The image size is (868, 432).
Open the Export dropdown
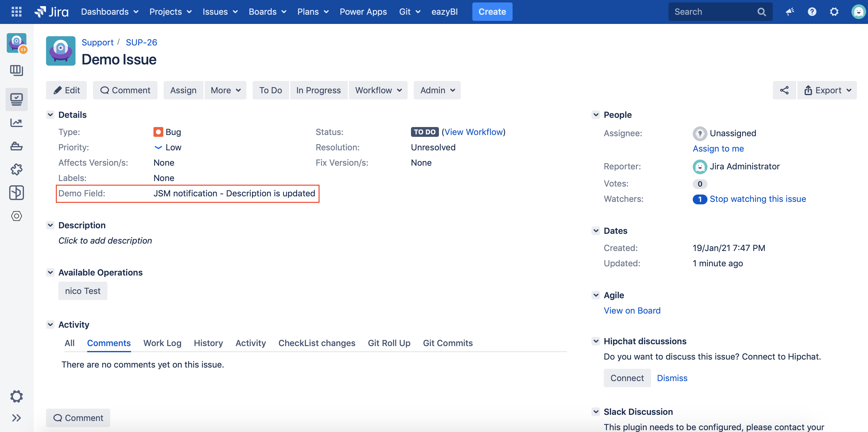pyautogui.click(x=827, y=90)
